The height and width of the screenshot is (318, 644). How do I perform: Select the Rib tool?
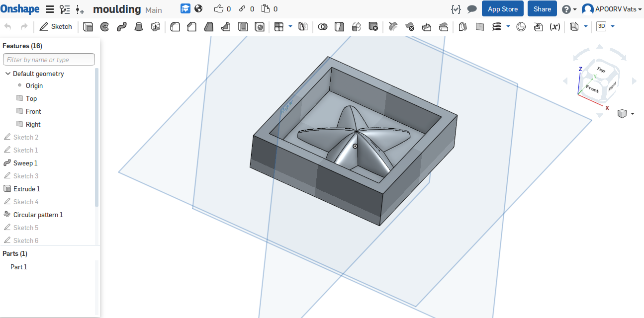[x=226, y=27]
